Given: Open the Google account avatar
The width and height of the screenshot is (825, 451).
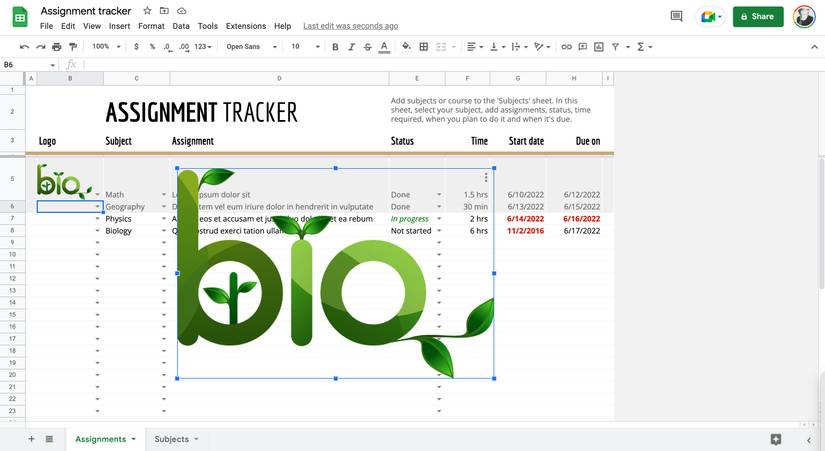Looking at the screenshot, I should point(804,16).
